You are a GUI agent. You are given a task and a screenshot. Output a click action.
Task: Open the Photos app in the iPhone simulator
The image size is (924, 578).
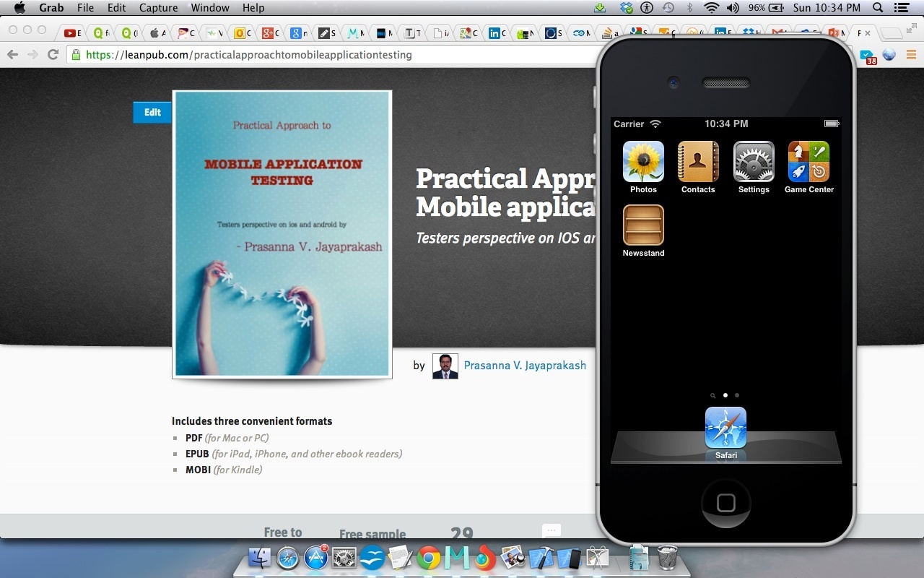pos(642,160)
